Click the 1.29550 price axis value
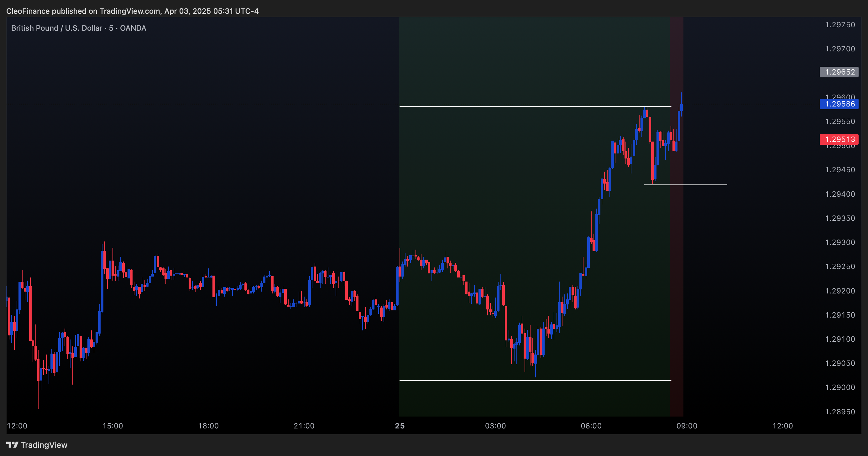The height and width of the screenshot is (456, 868). [840, 121]
